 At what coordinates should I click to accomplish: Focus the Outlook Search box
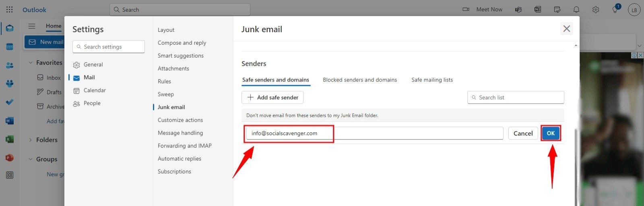click(x=180, y=10)
